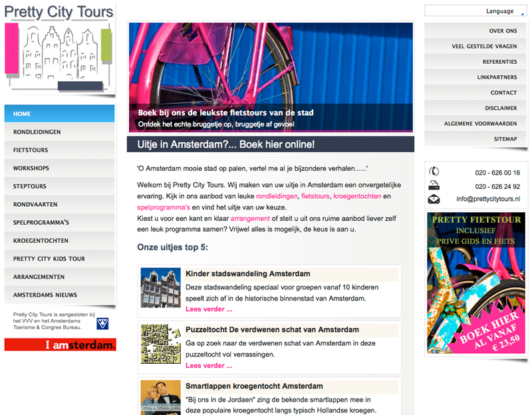Click Lees verder under Kinder stadswandeling
Screen dimensions: 532x415
click(x=209, y=309)
